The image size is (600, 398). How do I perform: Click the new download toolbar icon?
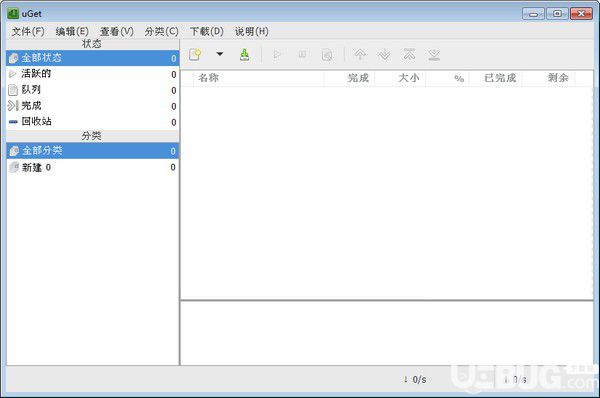pyautogui.click(x=195, y=55)
